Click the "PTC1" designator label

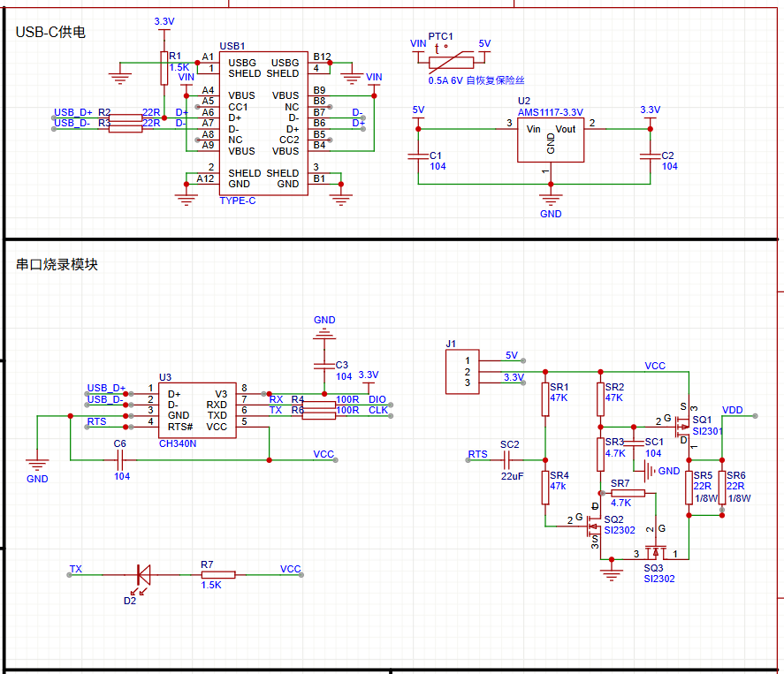pos(440,36)
